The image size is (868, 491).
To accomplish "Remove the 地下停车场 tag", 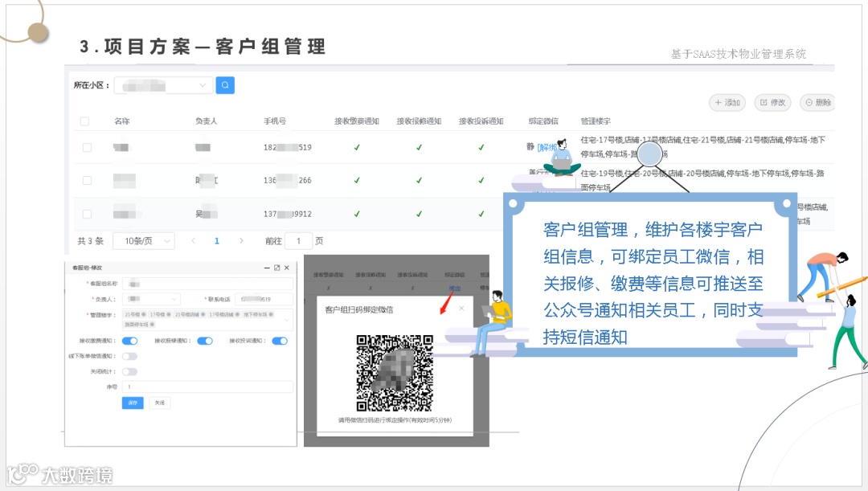I will pos(271,314).
